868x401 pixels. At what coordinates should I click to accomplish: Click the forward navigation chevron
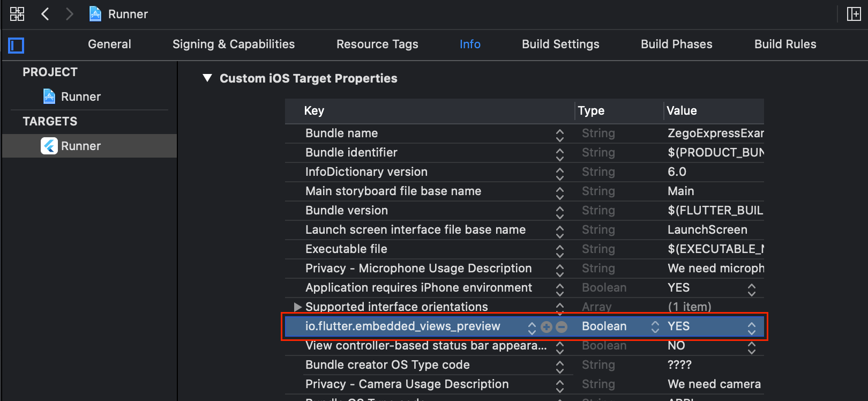pos(69,14)
